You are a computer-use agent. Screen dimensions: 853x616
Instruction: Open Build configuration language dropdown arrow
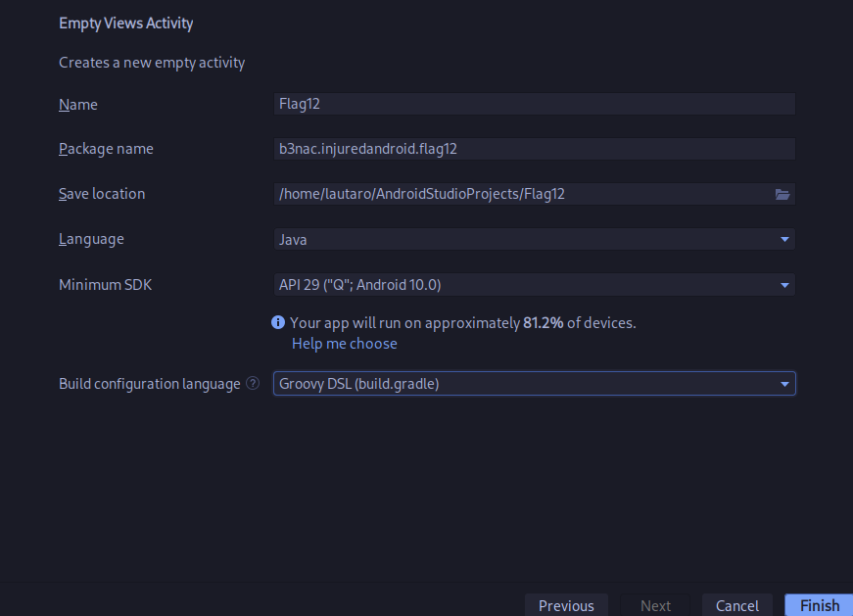[784, 384]
